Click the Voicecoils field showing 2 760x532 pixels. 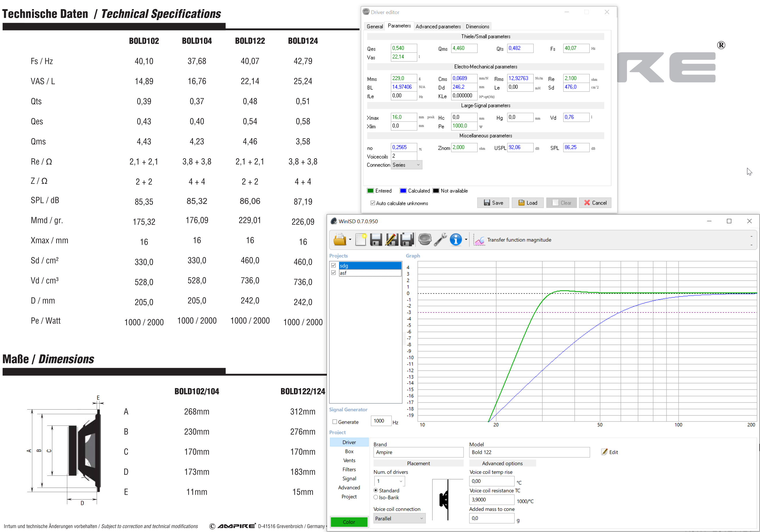403,156
